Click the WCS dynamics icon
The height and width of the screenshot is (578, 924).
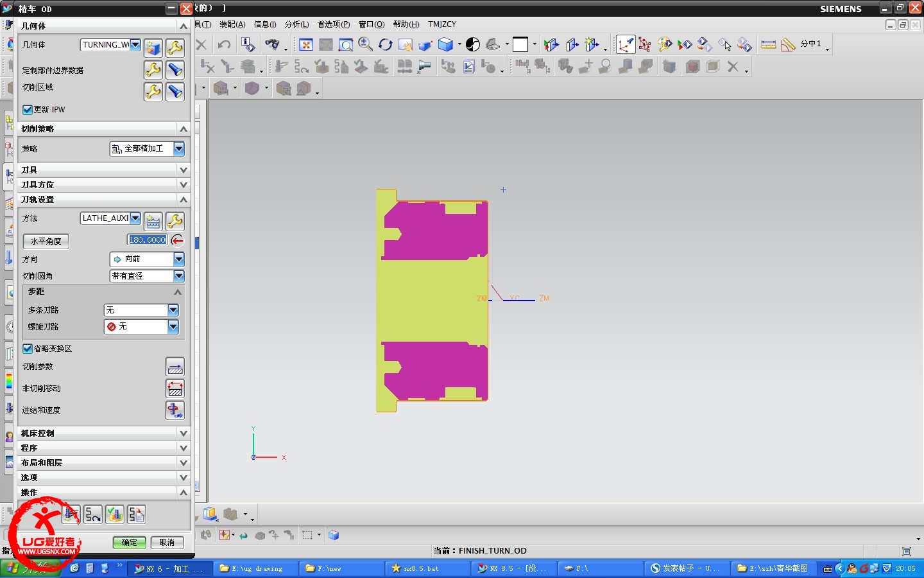point(626,45)
